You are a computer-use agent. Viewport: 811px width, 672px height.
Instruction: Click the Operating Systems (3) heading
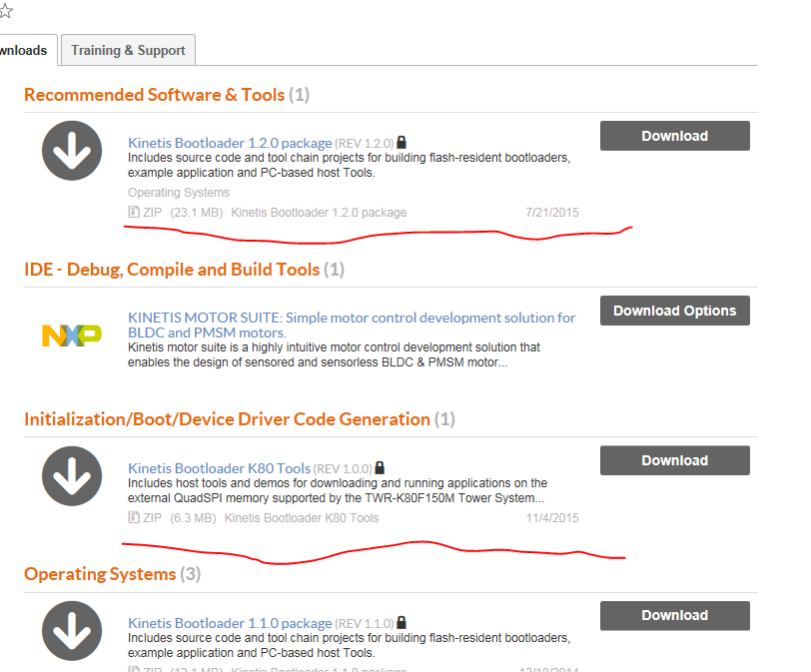coord(112,574)
